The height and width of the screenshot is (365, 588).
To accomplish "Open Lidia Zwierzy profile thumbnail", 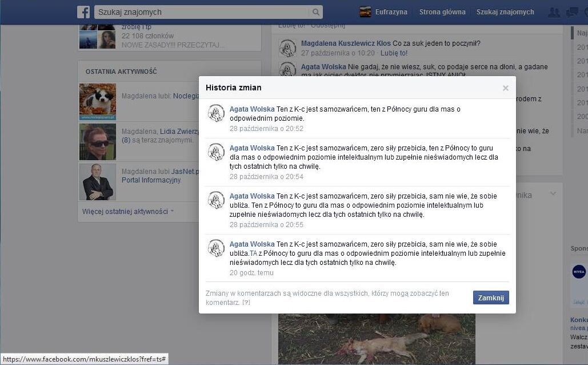I will [97, 142].
